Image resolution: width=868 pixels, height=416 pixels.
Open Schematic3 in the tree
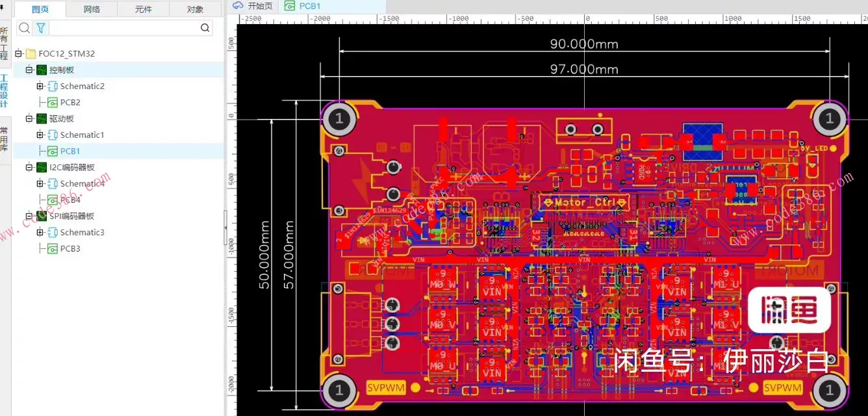pyautogui.click(x=83, y=232)
